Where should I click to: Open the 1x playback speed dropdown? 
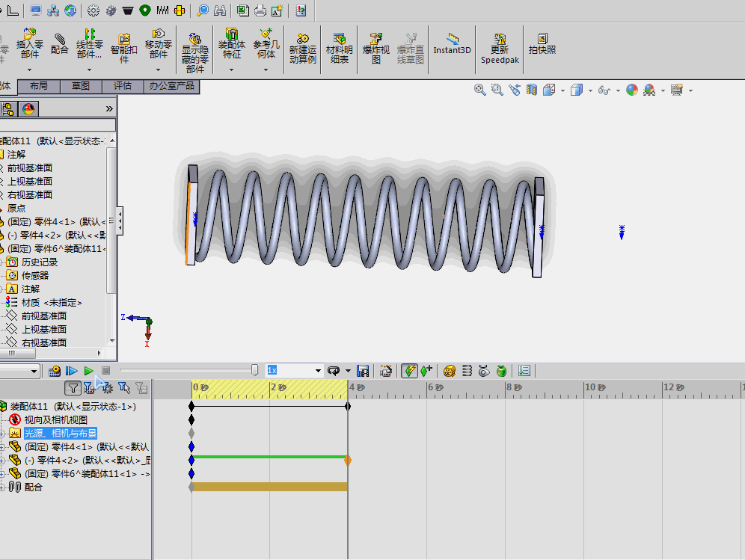[x=318, y=371]
